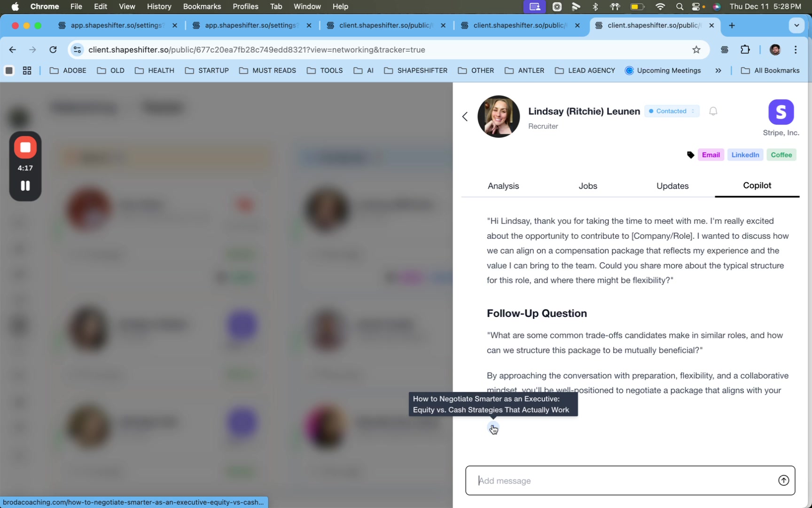Toggle the Coffee tag

[x=781, y=155]
